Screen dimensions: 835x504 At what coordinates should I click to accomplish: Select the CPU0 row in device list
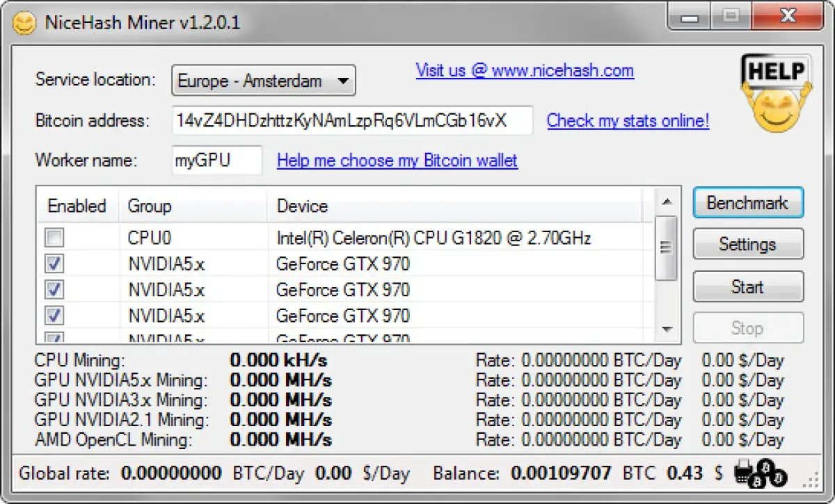pyautogui.click(x=348, y=237)
